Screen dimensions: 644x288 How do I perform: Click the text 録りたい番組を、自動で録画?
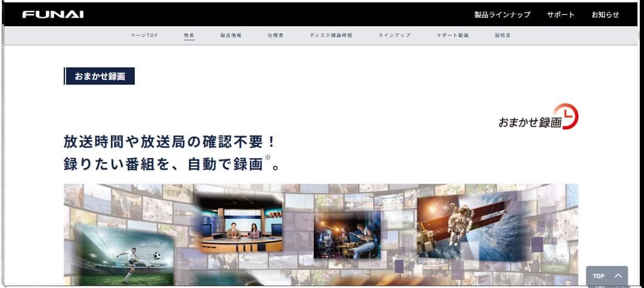click(x=163, y=164)
